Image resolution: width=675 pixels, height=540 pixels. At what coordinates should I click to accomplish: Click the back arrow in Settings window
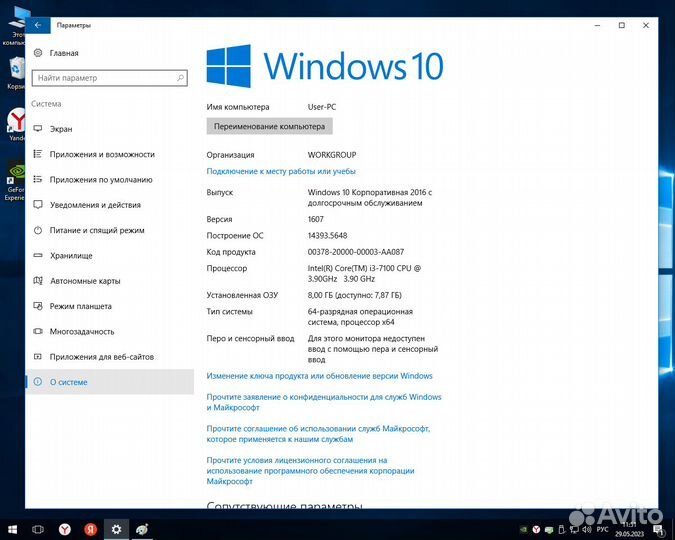[37, 24]
